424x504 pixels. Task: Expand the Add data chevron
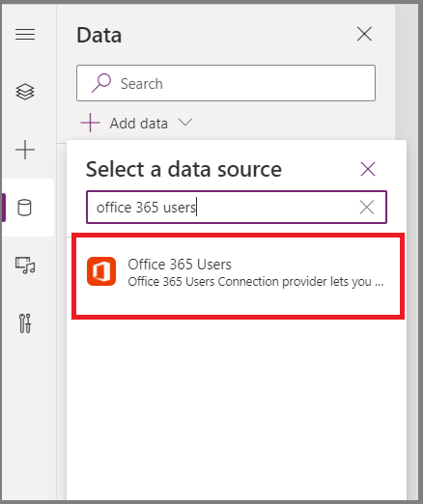(185, 123)
